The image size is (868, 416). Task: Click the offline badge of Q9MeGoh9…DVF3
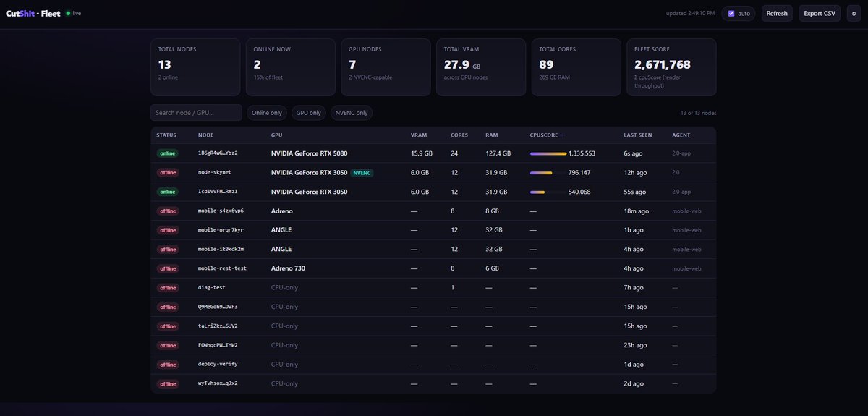pos(168,307)
